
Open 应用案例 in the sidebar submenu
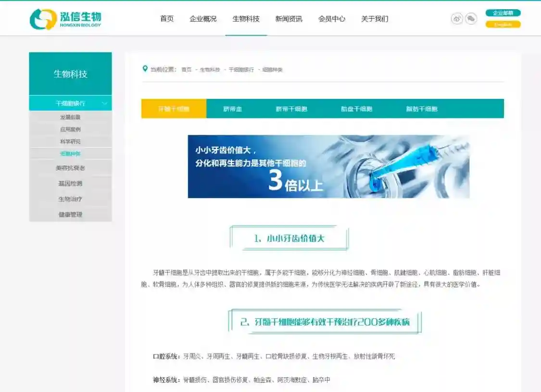click(70, 129)
